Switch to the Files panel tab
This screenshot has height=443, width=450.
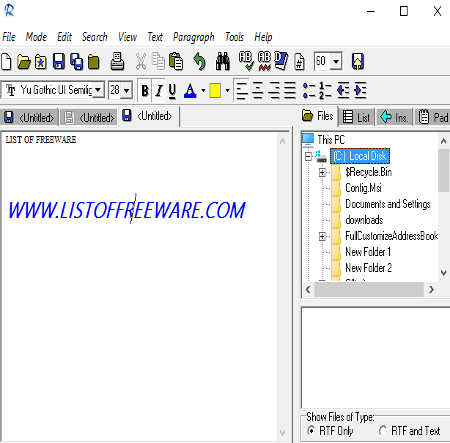[318, 116]
